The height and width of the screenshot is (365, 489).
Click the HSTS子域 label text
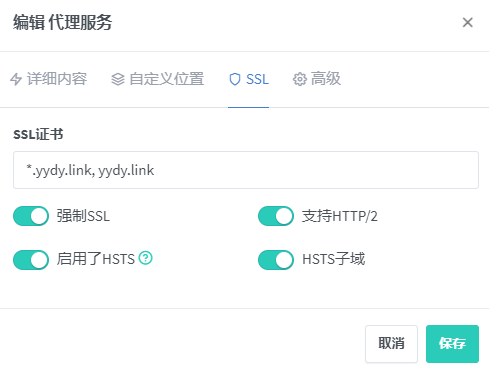point(334,259)
